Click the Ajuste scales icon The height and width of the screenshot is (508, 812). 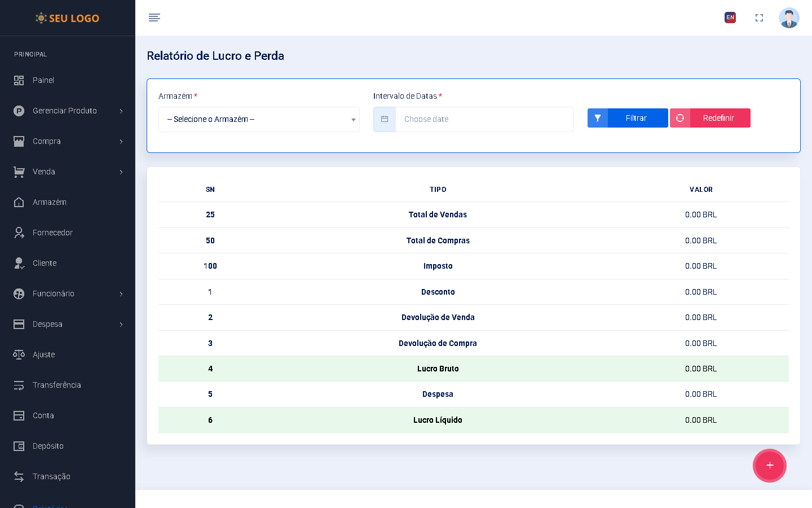tap(19, 354)
